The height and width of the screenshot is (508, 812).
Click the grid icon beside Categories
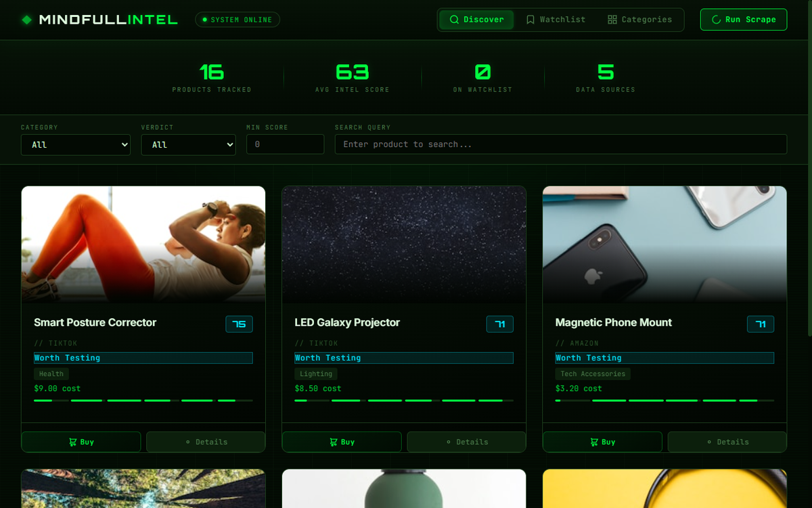click(612, 20)
